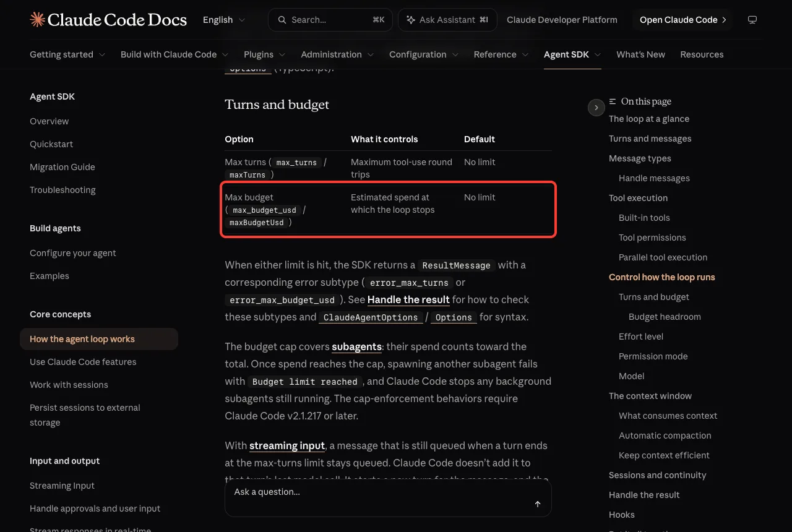Screen dimensions: 792x532
Task: Expand the Administration menu
Action: [337, 54]
